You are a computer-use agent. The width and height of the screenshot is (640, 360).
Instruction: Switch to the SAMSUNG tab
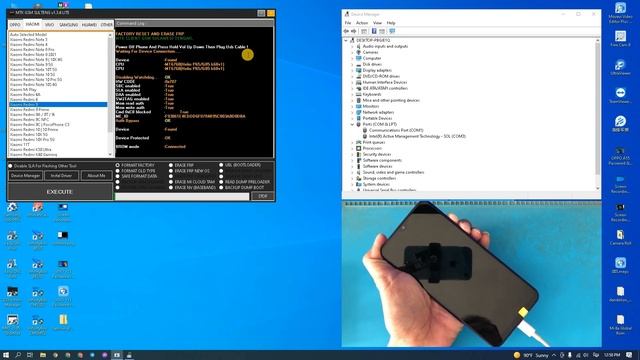coord(68,25)
